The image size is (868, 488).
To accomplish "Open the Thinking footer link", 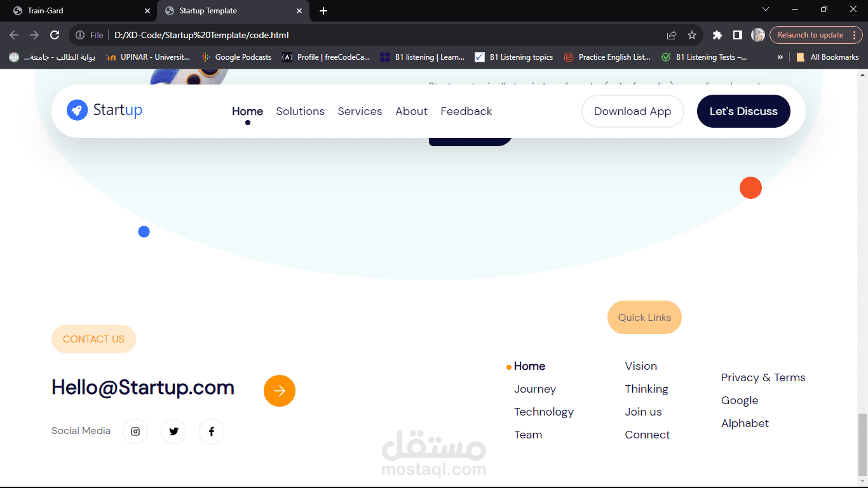I will pyautogui.click(x=646, y=389).
